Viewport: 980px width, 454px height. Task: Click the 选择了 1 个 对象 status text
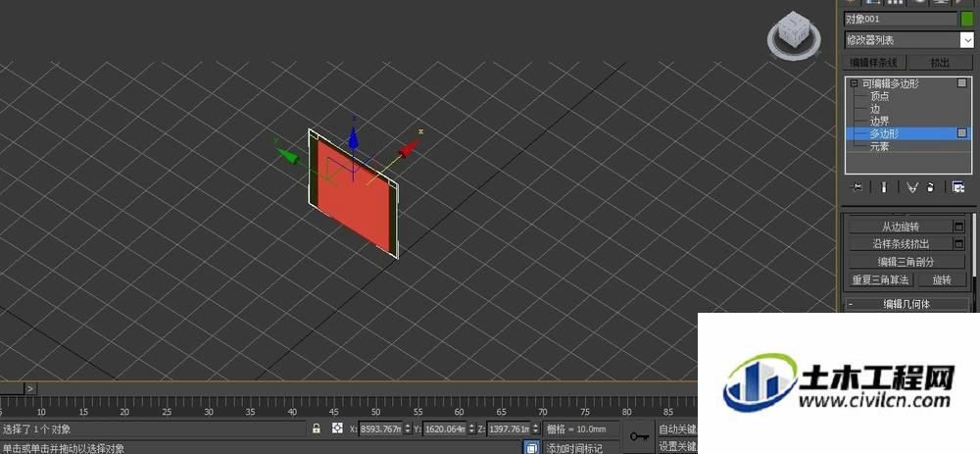(x=37, y=429)
